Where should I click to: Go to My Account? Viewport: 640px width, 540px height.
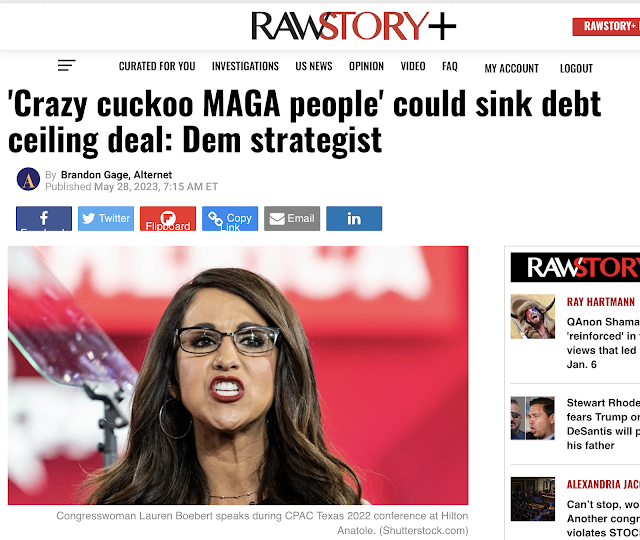(512, 68)
